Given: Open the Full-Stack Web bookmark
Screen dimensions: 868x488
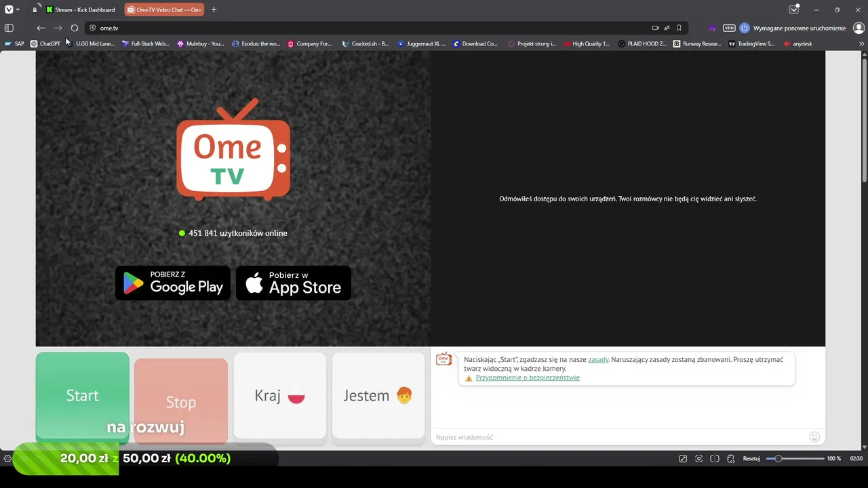Looking at the screenshot, I should (146, 43).
